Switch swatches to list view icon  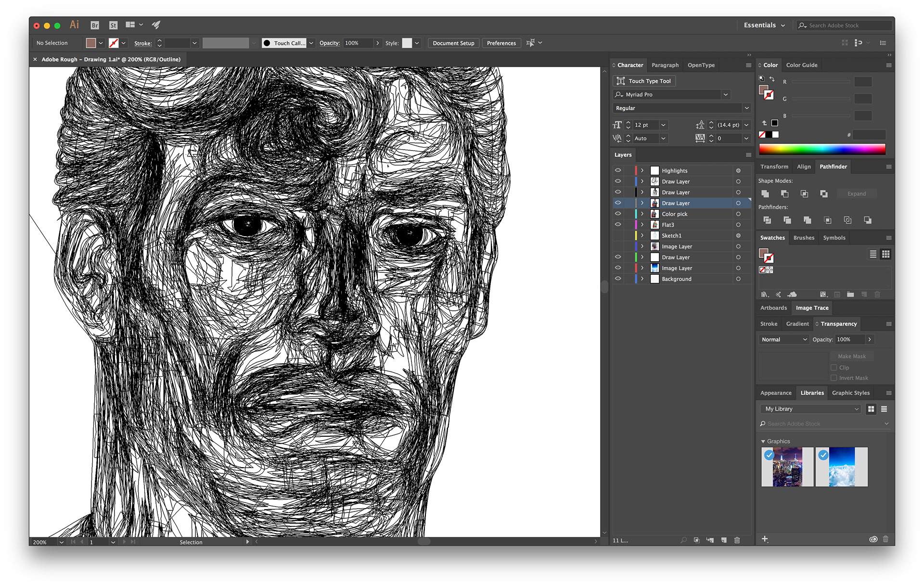[873, 254]
